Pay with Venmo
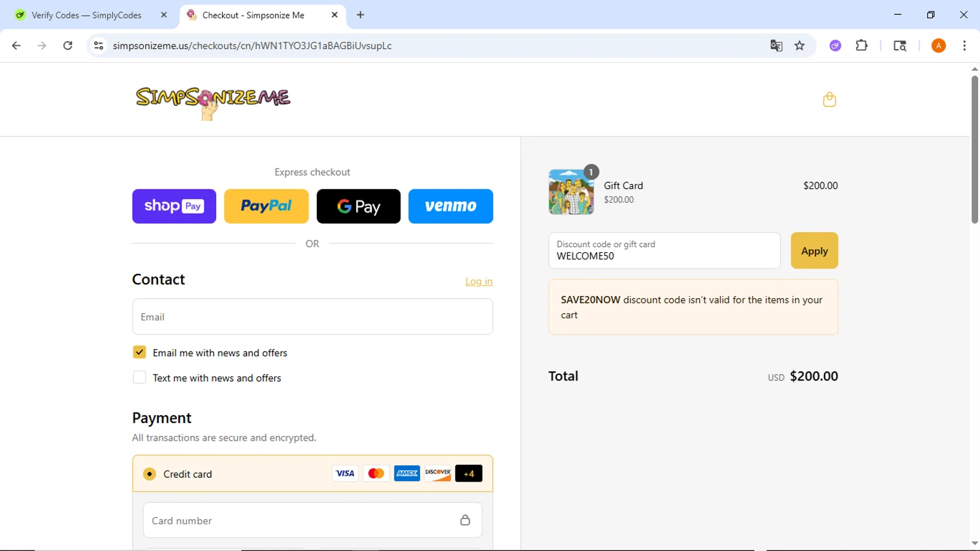Viewport: 980px width, 551px height. pos(451,206)
